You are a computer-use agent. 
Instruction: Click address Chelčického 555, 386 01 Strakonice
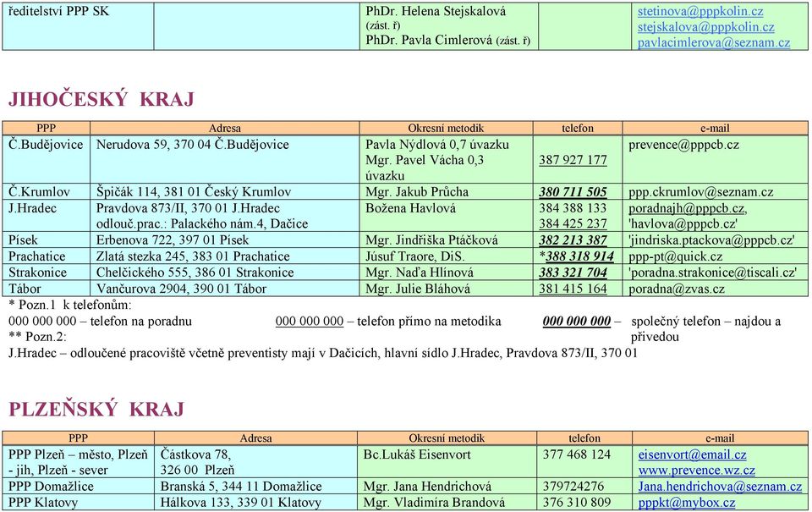(195, 272)
